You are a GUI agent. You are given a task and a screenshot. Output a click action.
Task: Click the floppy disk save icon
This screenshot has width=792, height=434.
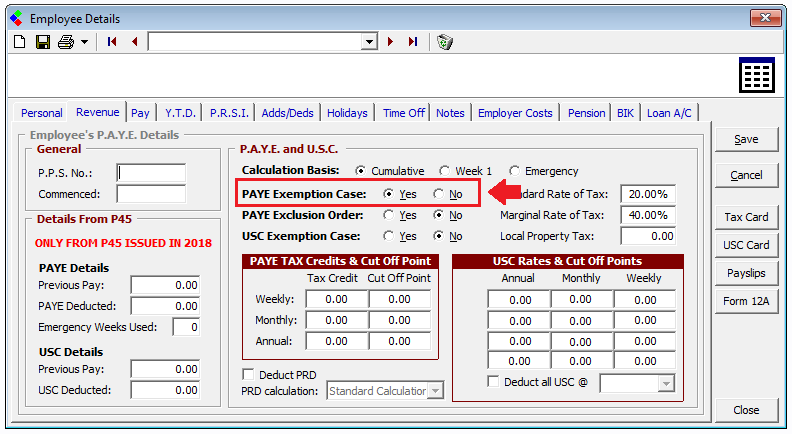pyautogui.click(x=43, y=42)
